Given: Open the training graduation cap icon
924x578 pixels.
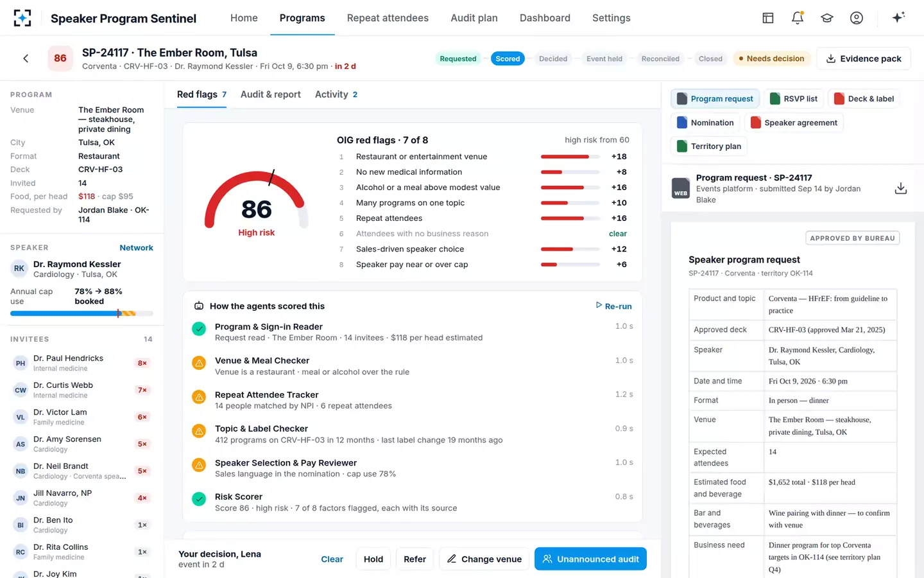Looking at the screenshot, I should coord(827,18).
